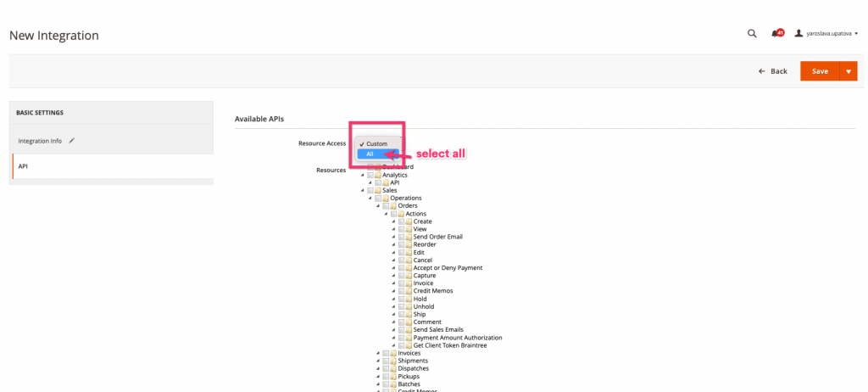Check the View resource checkbox
The image size is (868, 392).
click(x=401, y=229)
